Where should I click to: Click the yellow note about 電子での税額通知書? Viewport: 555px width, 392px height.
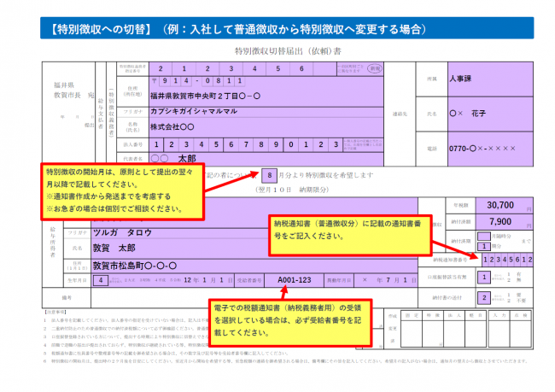290,323
